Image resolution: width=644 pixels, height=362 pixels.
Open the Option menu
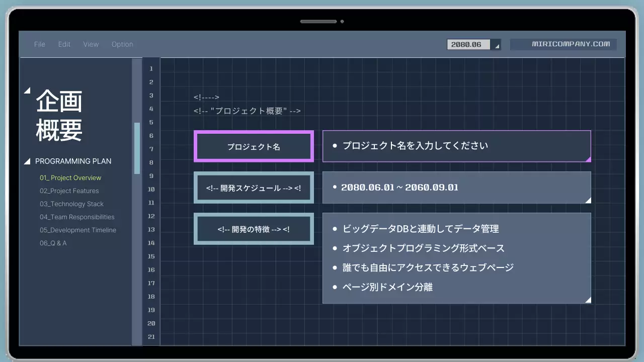(122, 44)
